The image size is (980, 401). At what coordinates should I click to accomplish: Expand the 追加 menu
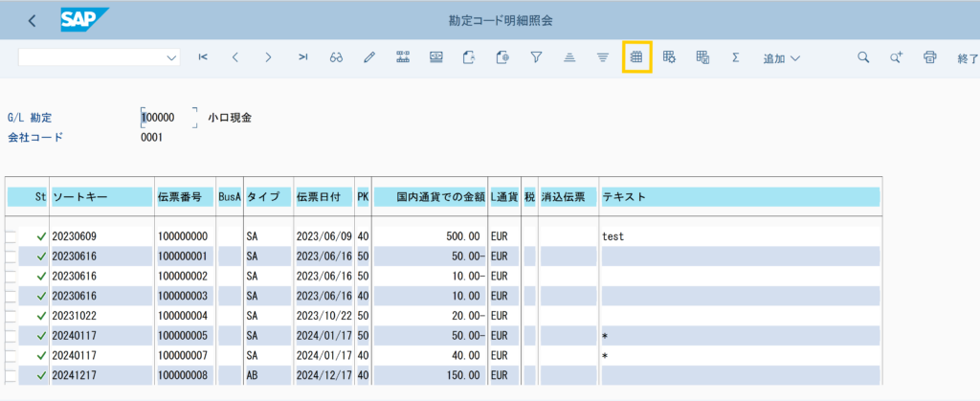781,58
